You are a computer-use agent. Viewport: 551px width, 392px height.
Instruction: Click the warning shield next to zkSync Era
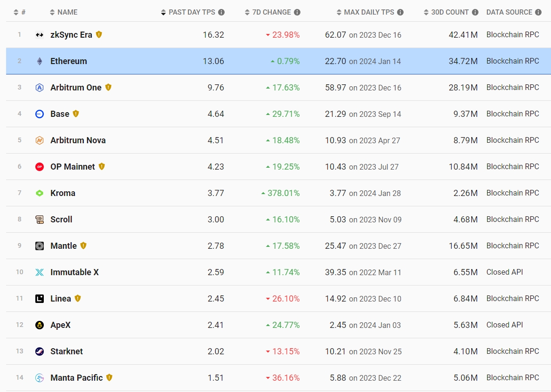click(99, 34)
